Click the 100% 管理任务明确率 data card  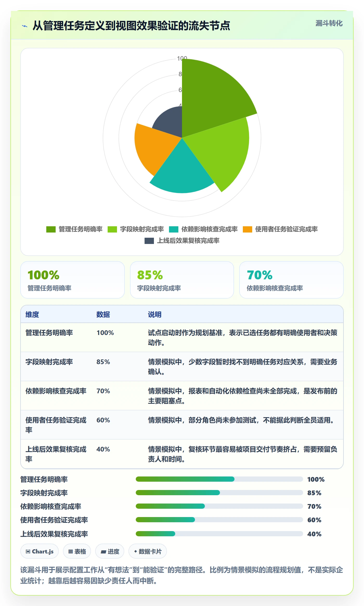[73, 280]
